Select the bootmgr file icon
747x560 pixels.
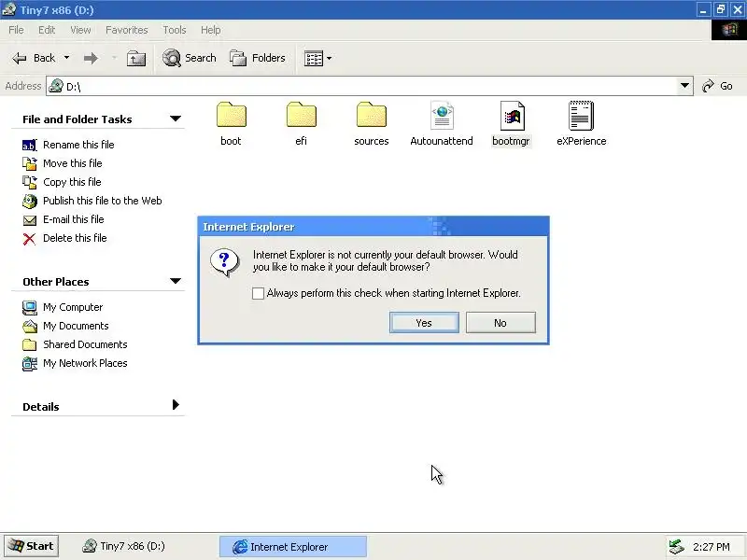pyautogui.click(x=512, y=115)
